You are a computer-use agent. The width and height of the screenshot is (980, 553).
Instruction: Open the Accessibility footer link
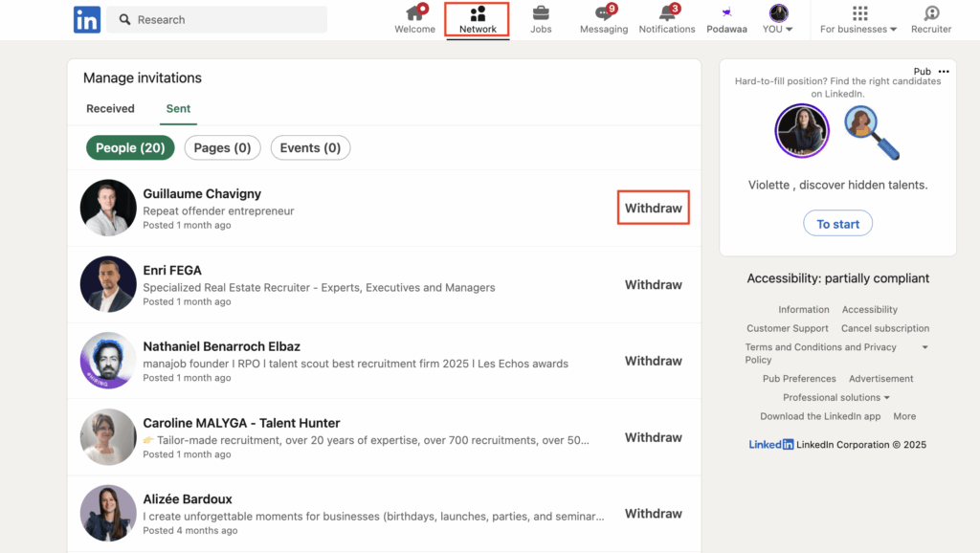click(869, 309)
